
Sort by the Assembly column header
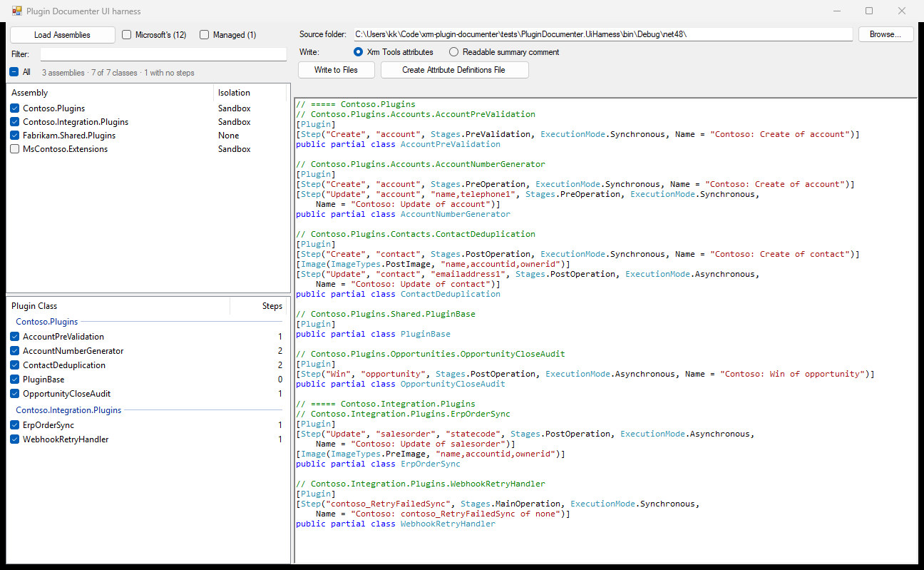click(x=111, y=93)
